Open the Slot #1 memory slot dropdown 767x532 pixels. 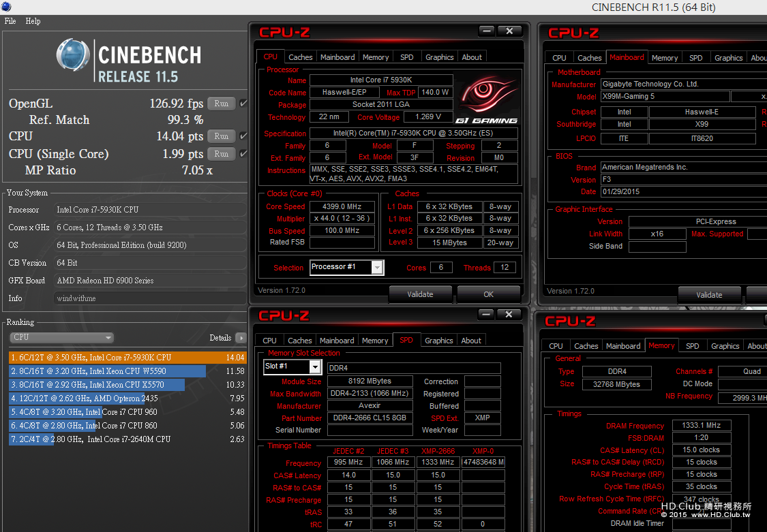pos(292,366)
